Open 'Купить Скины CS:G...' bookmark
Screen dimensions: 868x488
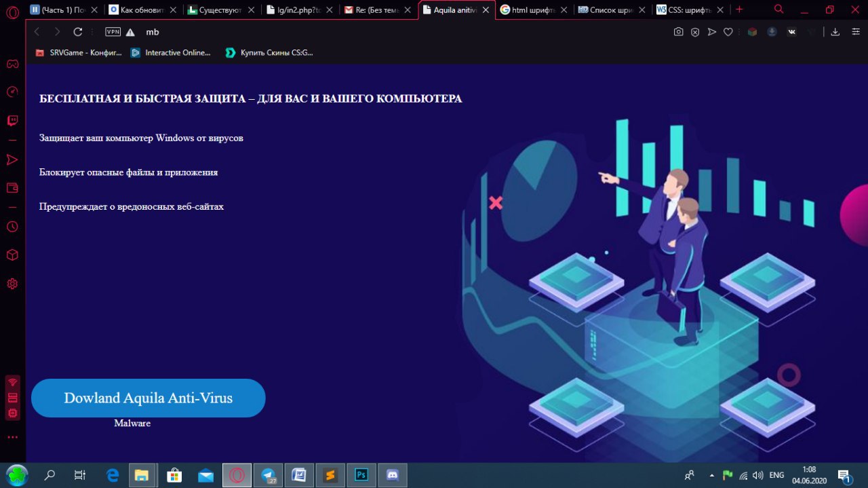click(x=269, y=52)
